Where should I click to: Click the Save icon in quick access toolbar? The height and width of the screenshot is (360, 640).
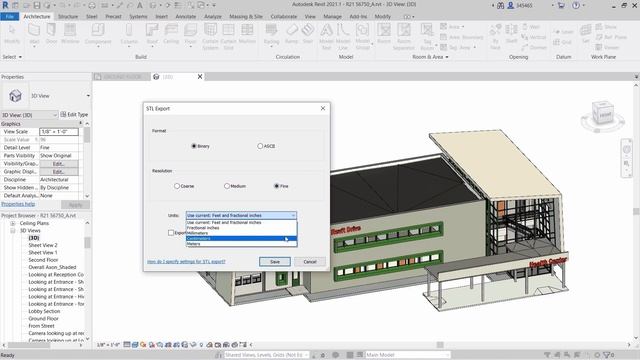37,5
